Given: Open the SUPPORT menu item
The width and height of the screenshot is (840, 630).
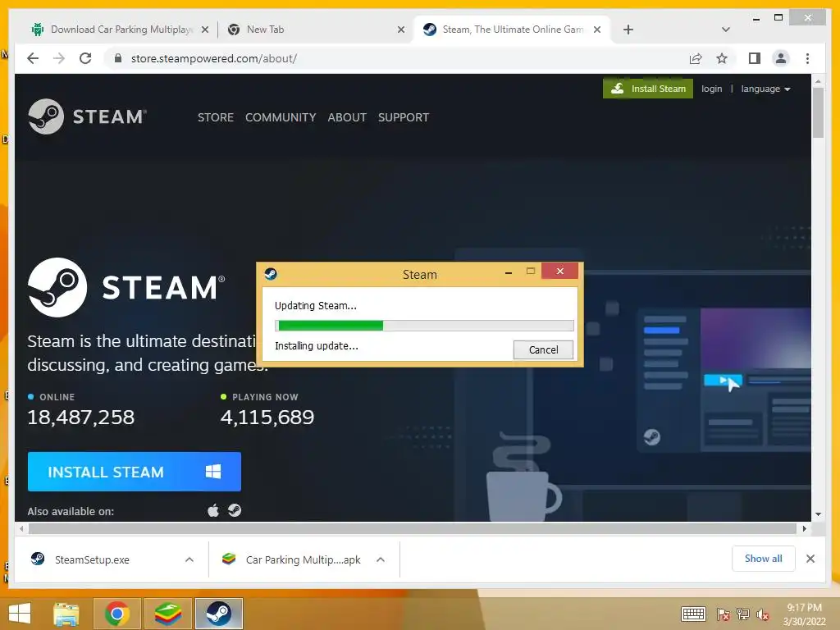Looking at the screenshot, I should (404, 117).
